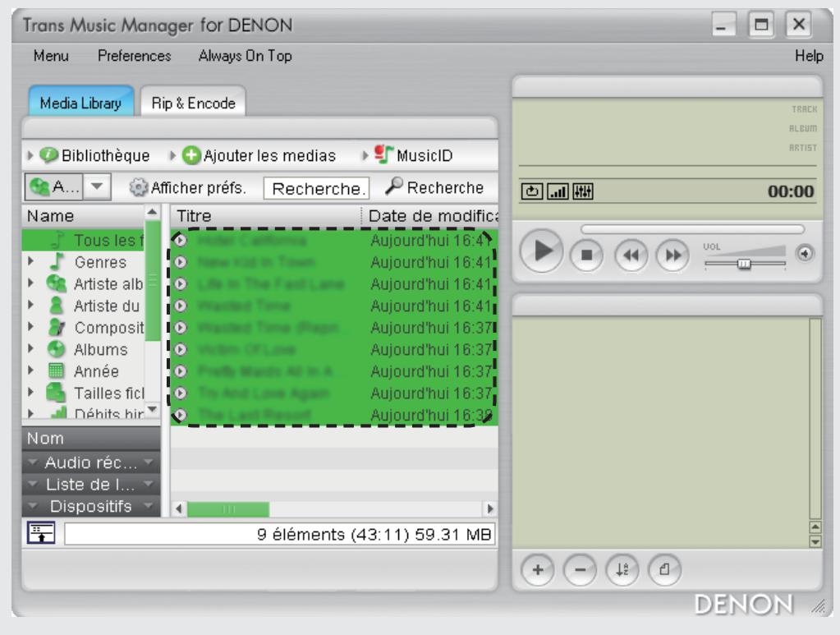
Task: Click the Albums disc icon
Action: pos(56,349)
